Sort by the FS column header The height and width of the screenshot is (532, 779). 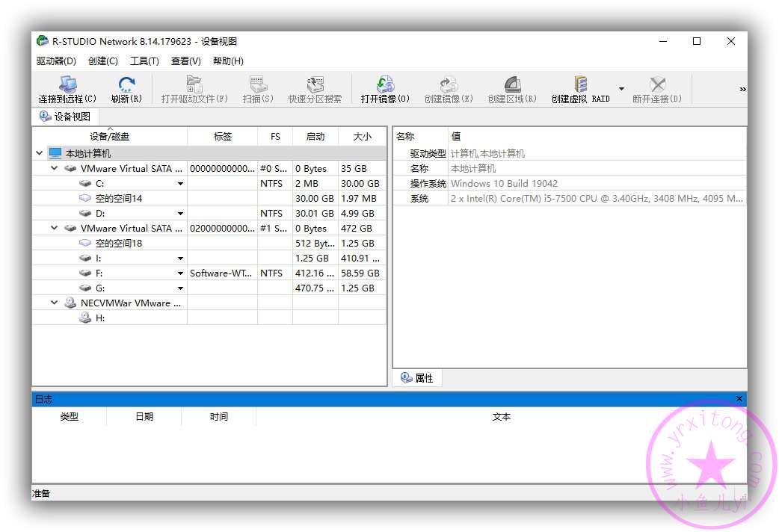coord(275,136)
